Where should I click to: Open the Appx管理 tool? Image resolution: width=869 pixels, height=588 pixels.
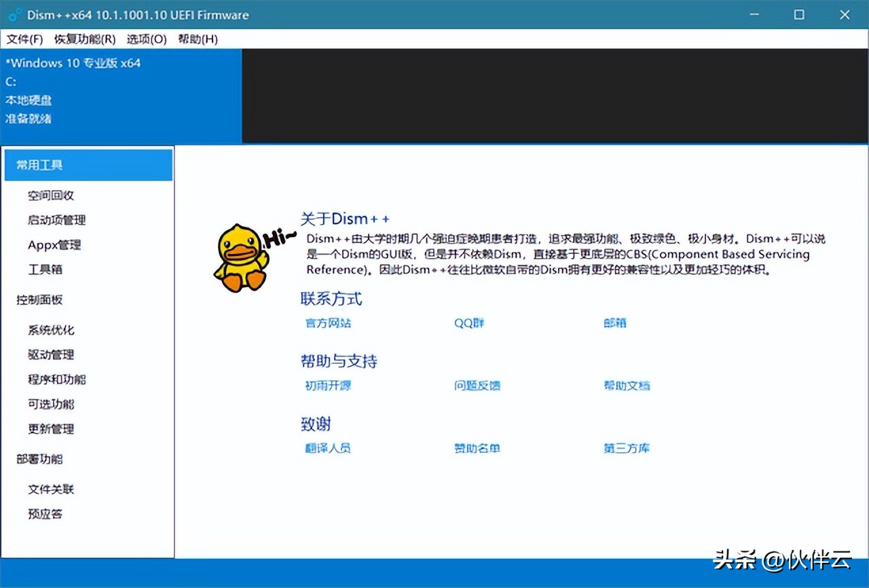pos(54,244)
